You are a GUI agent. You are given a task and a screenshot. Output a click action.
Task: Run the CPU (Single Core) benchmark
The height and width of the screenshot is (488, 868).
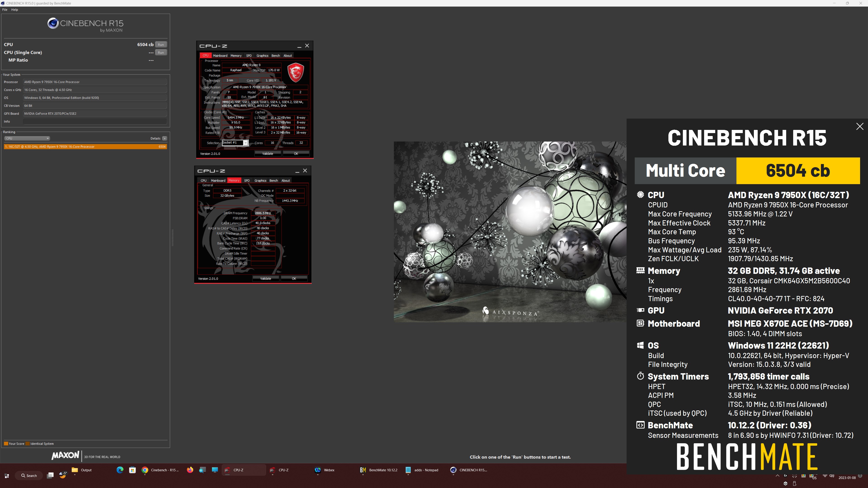pos(161,53)
